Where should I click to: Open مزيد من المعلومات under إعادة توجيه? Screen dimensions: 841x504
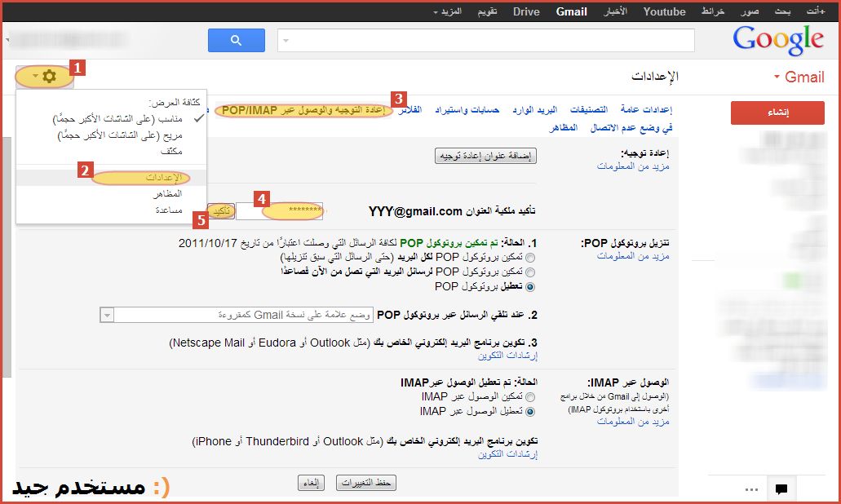(634, 166)
